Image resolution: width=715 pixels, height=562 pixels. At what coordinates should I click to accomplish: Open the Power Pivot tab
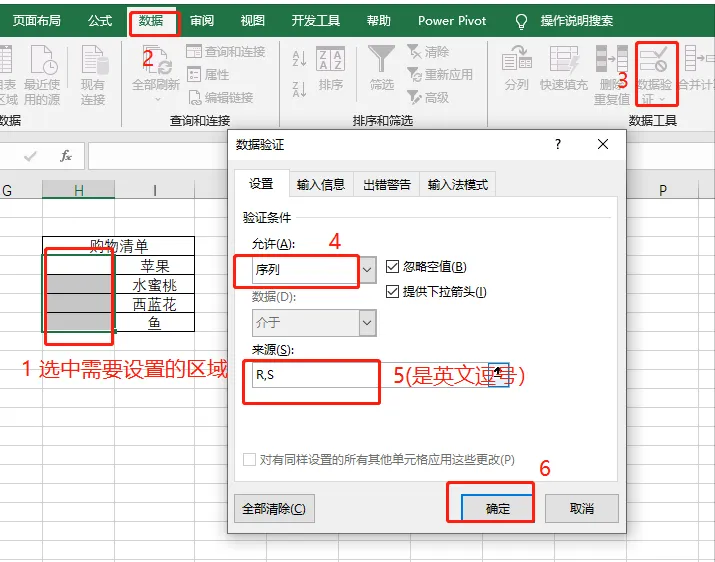452,21
